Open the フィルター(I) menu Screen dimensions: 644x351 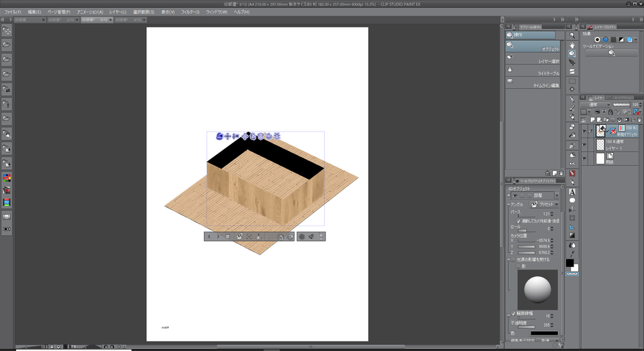click(x=190, y=12)
